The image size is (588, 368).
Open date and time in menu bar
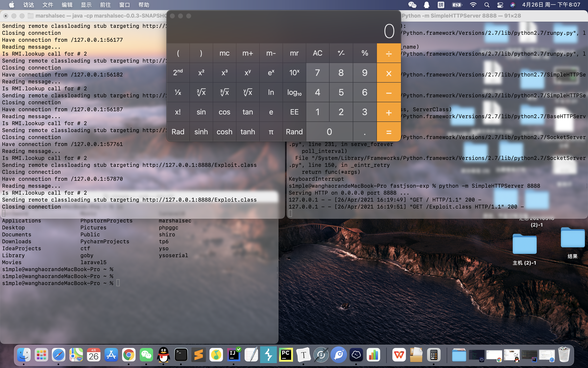click(x=551, y=5)
